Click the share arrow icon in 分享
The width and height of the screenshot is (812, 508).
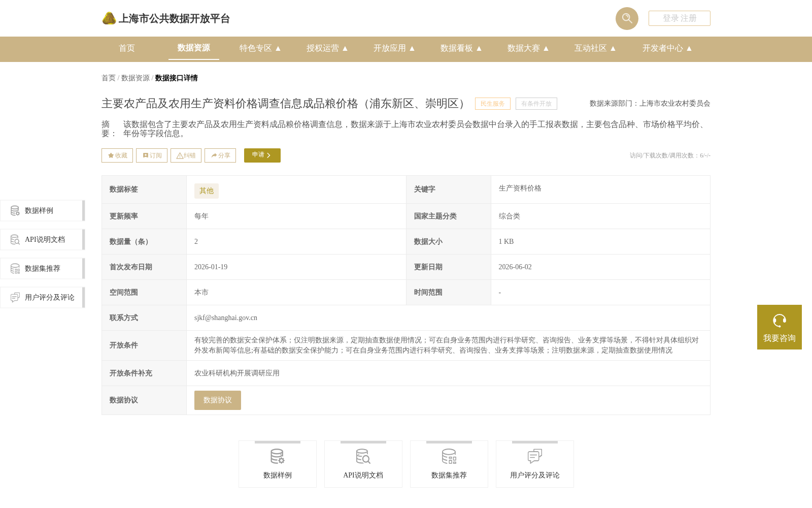tap(214, 155)
